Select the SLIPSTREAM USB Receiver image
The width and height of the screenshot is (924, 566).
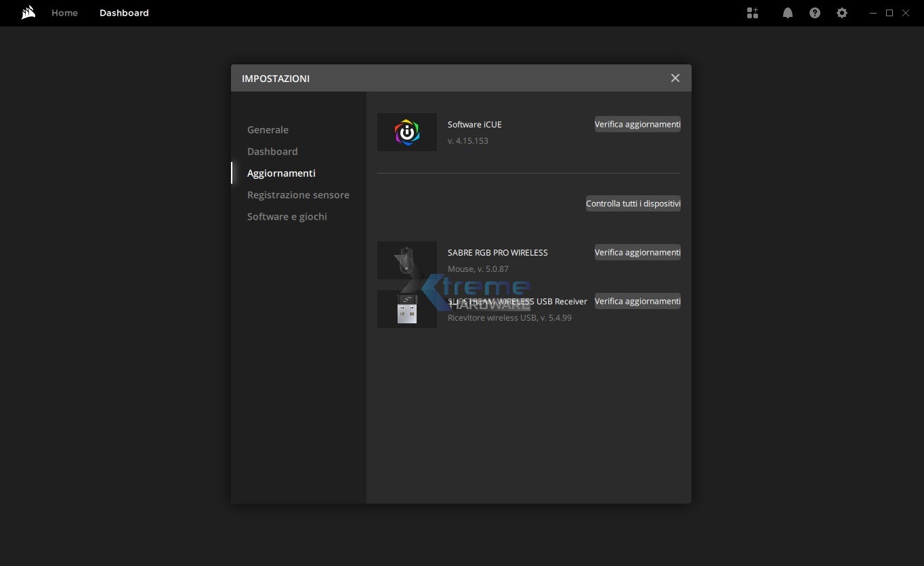pos(406,310)
